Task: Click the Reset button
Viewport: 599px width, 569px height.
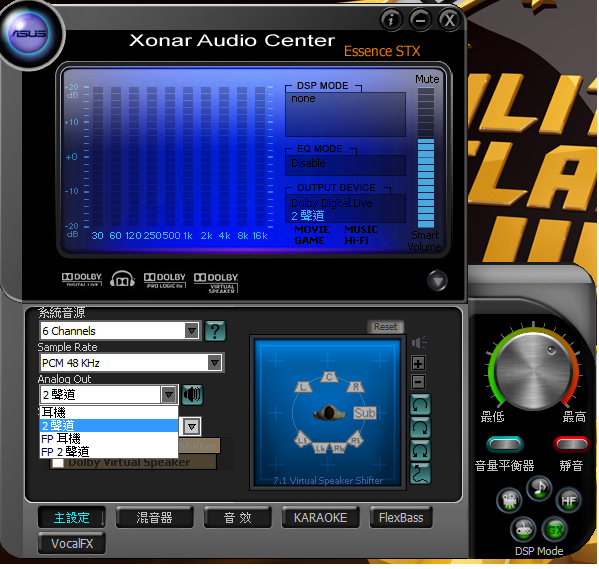Action: (x=385, y=327)
